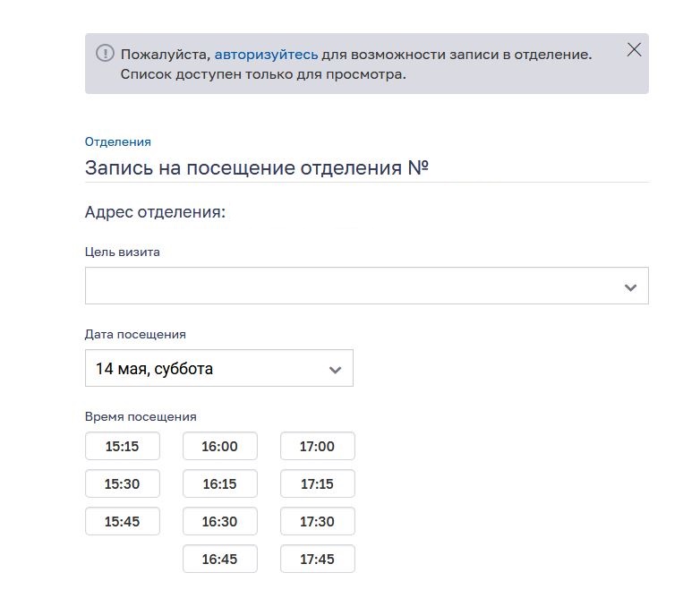This screenshot has height=607, width=700.
Task: Pick the 15:45 visit time
Action: pos(123,521)
